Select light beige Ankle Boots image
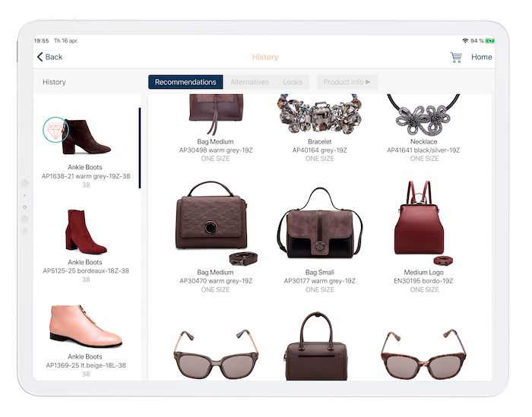Image resolution: width=532 pixels, height=417 pixels. [x=86, y=326]
